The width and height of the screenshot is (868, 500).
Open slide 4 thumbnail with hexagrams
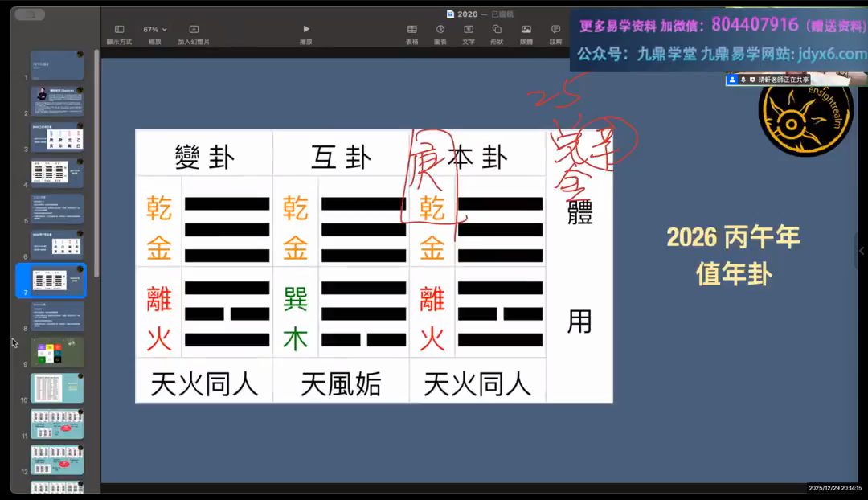click(57, 174)
